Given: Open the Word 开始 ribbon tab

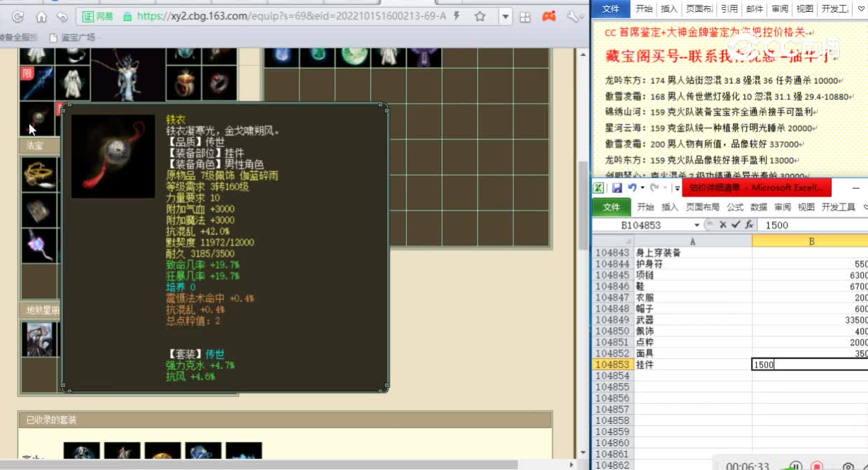Looking at the screenshot, I should [645, 8].
